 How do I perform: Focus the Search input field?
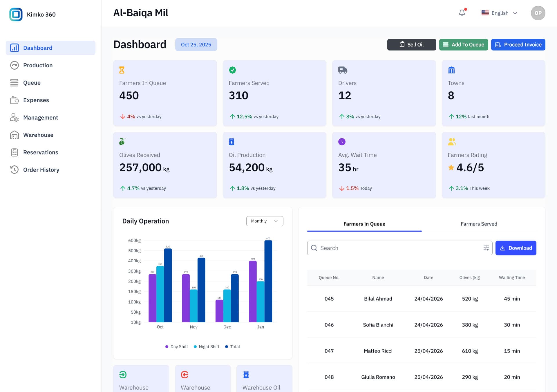tap(399, 248)
